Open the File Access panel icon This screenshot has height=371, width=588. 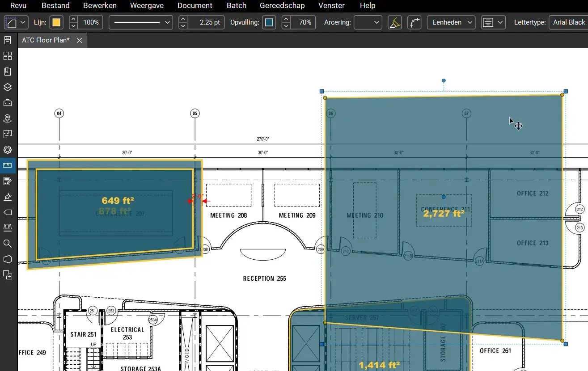8,40
